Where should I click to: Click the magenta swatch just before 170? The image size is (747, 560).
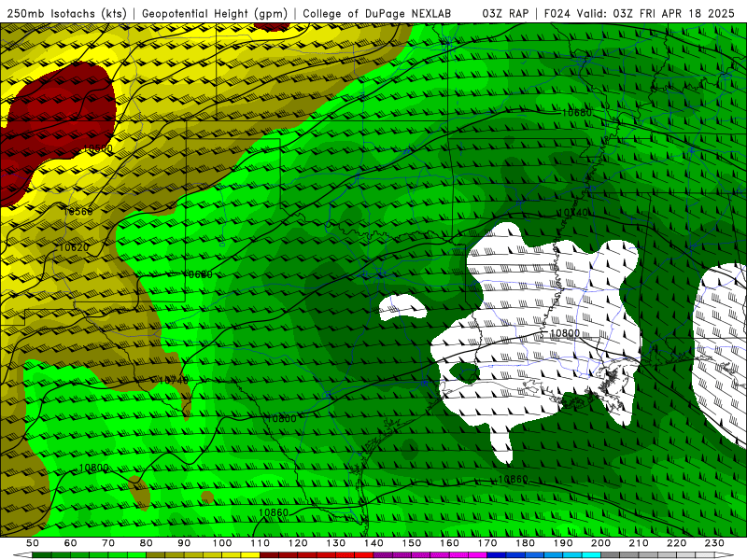478,555
